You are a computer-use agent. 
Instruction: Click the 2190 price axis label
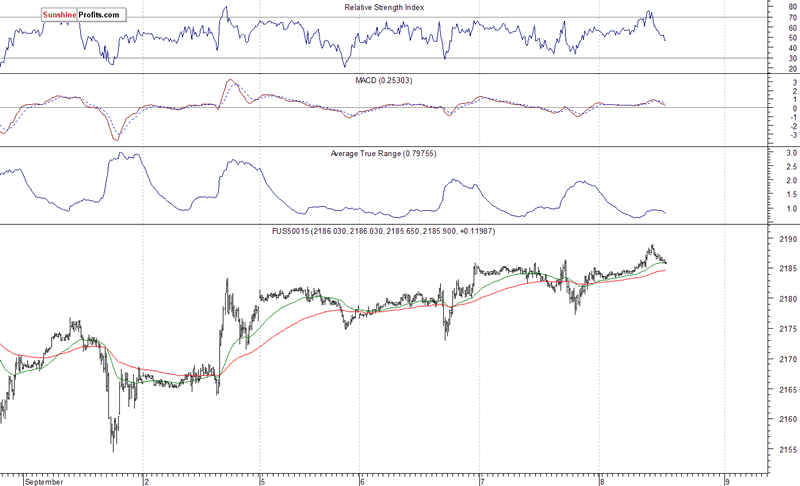coord(788,239)
